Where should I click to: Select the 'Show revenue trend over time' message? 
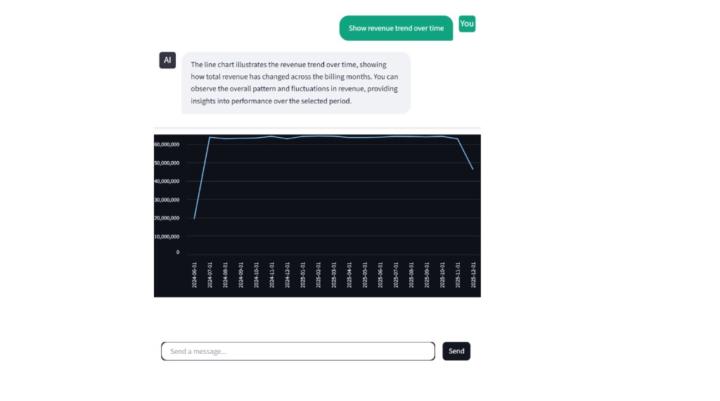pyautogui.click(x=396, y=28)
